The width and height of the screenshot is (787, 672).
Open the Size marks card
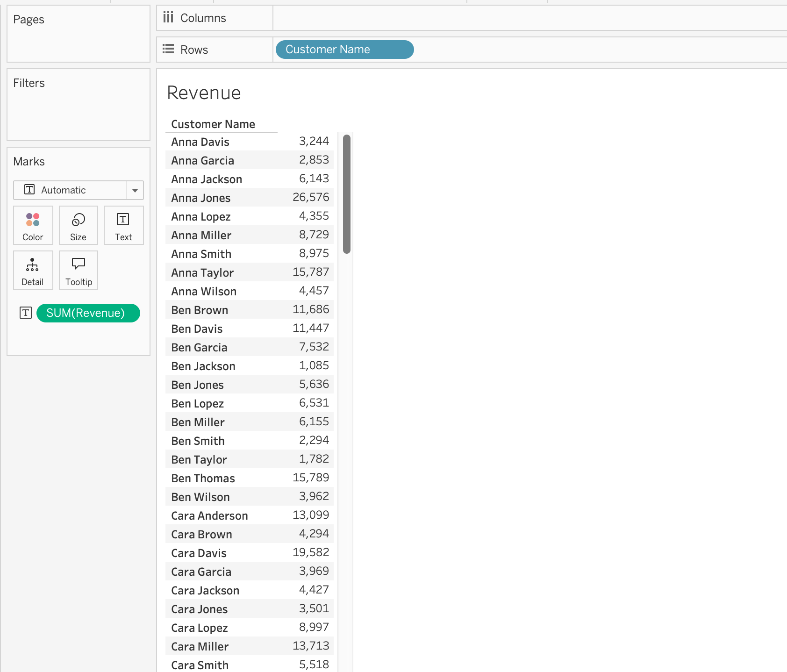click(x=78, y=225)
